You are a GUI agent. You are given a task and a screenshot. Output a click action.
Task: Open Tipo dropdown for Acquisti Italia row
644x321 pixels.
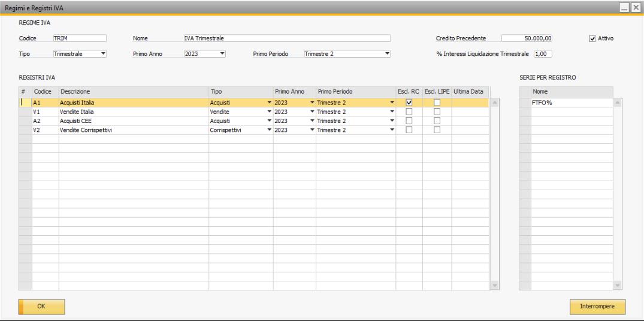pos(270,103)
